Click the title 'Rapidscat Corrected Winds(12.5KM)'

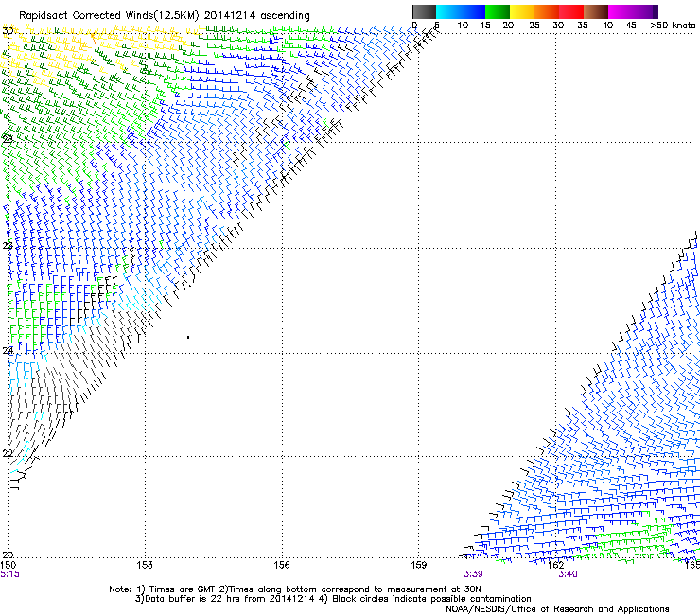click(x=109, y=16)
